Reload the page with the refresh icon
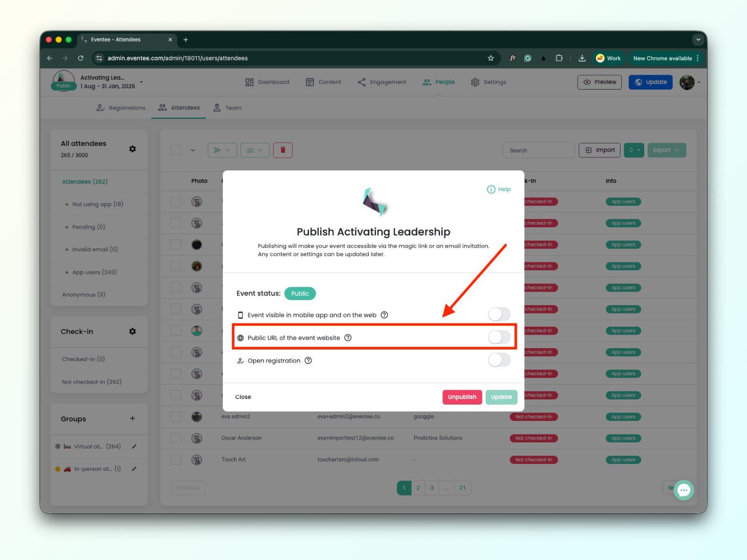 pos(81,58)
